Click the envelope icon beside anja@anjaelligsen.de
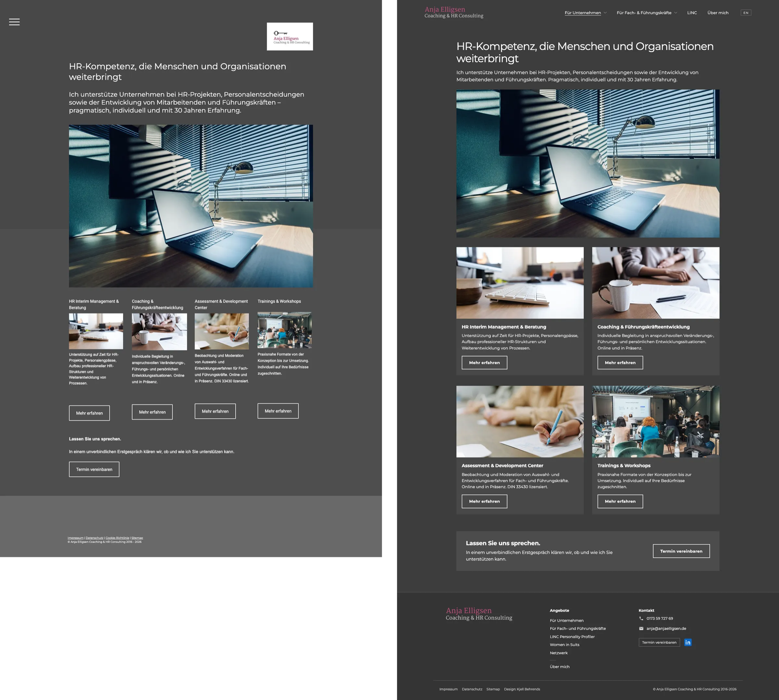This screenshot has width=779, height=700. tap(641, 629)
